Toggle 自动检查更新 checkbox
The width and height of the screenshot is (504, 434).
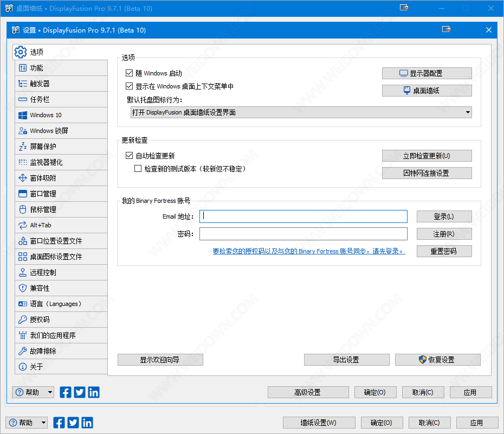pos(129,156)
